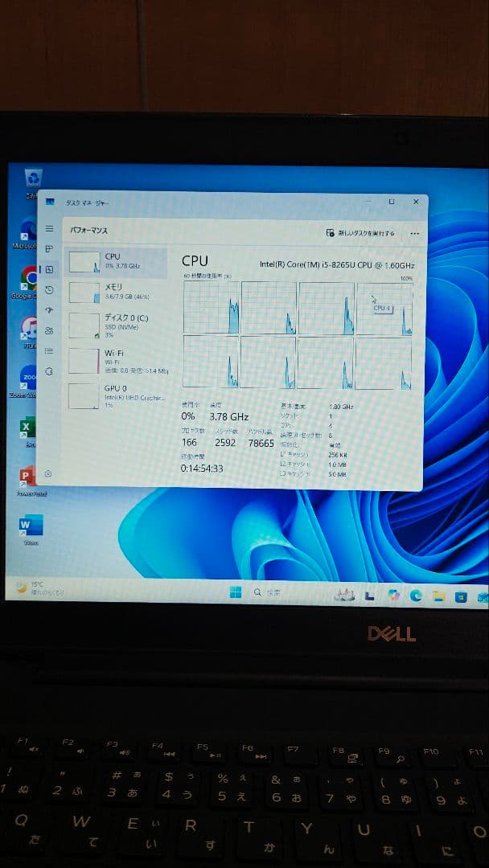Open the Users icon in sidebar
Viewport: 489px width, 868px height.
49,330
